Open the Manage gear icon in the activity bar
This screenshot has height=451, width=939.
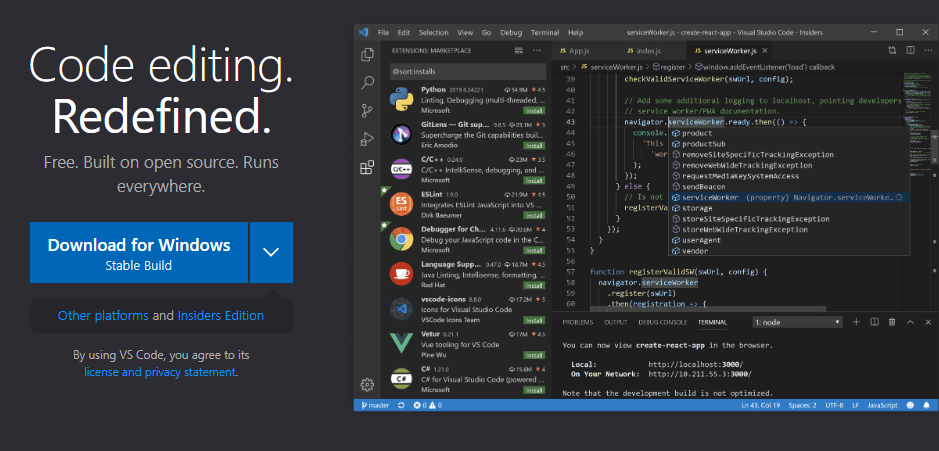[367, 385]
